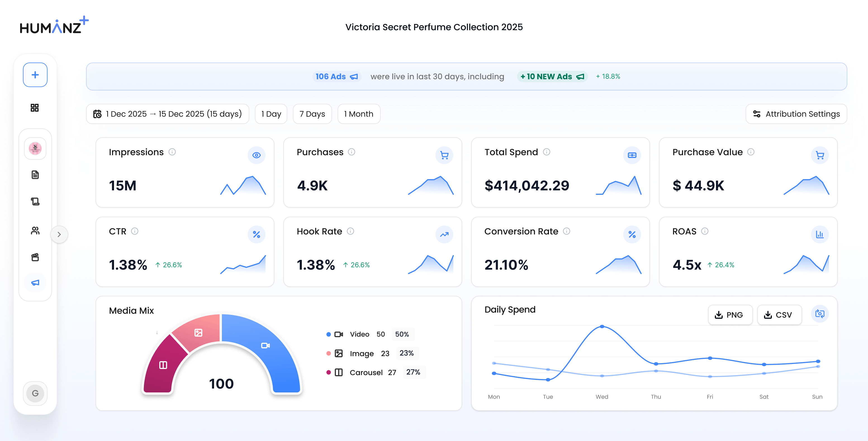Click the scroll brief sidebar icon
868x441 pixels.
35,202
